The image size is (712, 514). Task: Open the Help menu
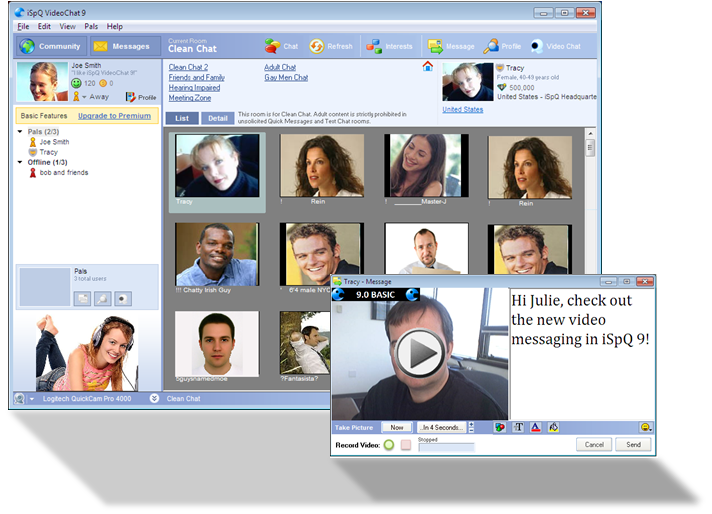tap(114, 26)
